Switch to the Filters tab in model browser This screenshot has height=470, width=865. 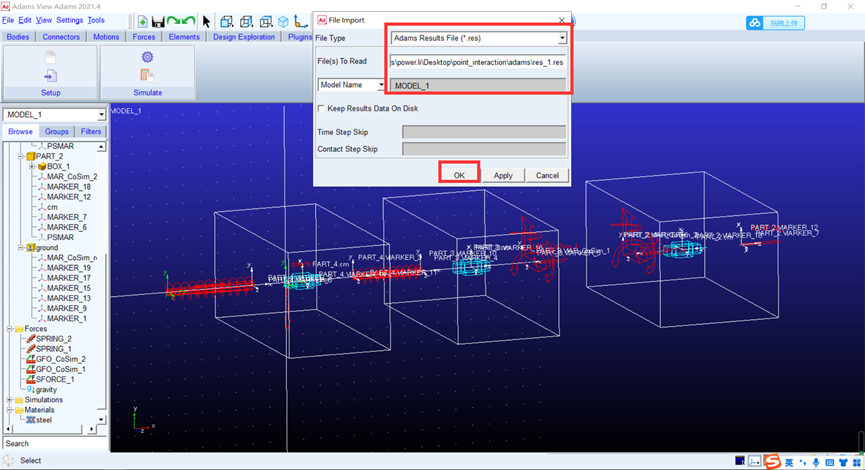pyautogui.click(x=91, y=132)
